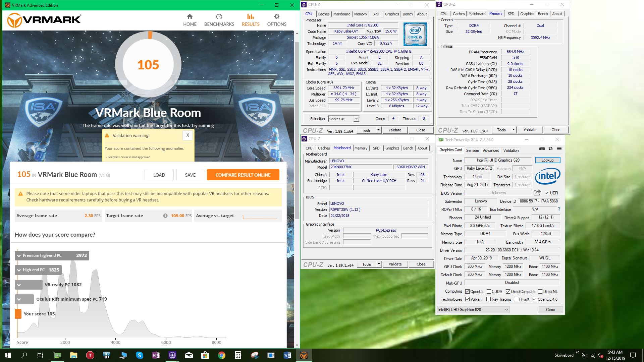Click Close button at bottom of GPU-Z

pyautogui.click(x=550, y=310)
